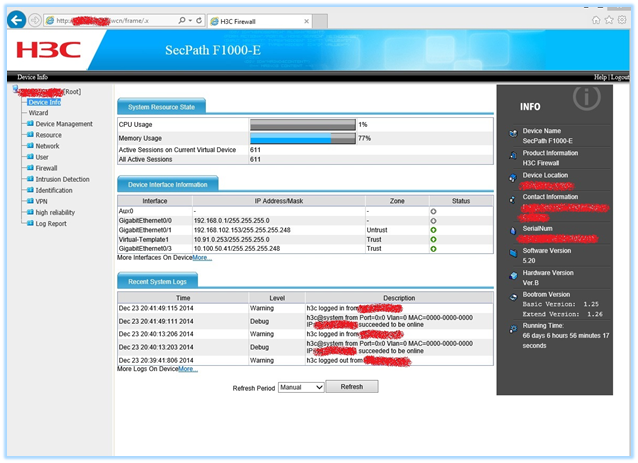Click the browser Forward arrow button
638x463 pixels.
pos(36,20)
